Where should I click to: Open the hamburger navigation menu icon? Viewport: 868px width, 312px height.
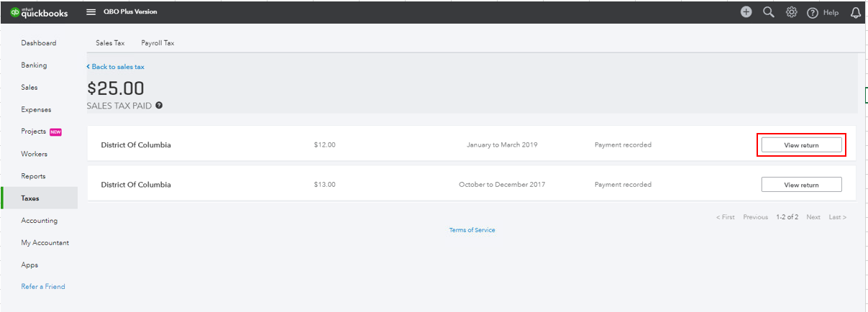click(x=91, y=12)
